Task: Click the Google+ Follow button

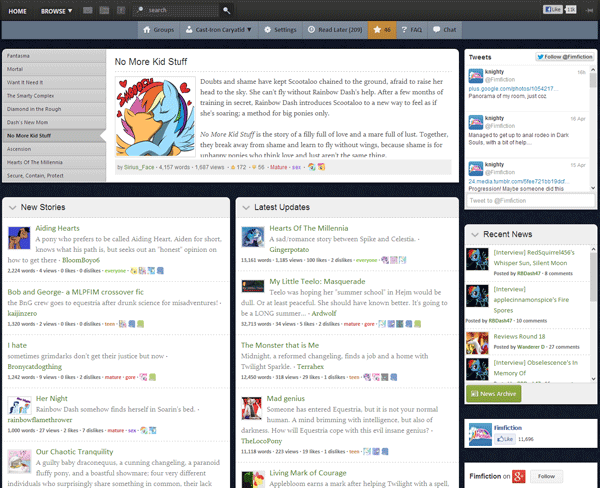Action: click(546, 476)
